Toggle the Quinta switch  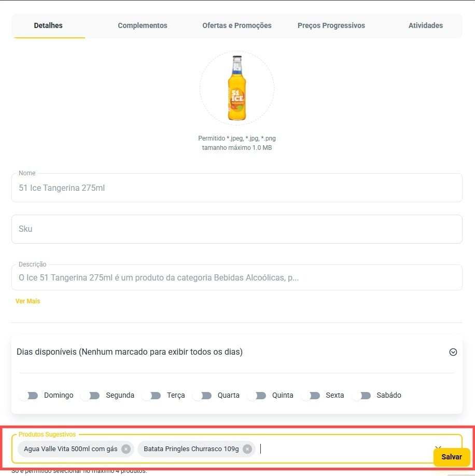point(257,396)
